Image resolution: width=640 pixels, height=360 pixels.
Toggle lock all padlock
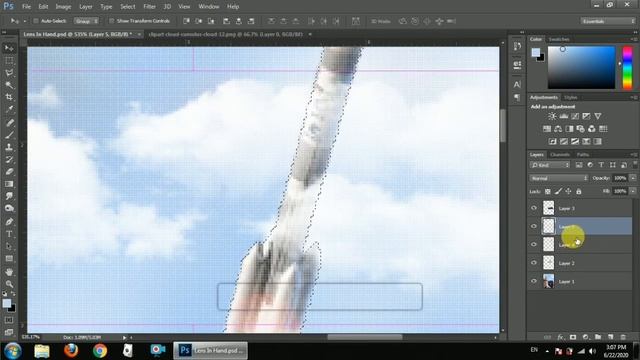pyautogui.click(x=578, y=191)
